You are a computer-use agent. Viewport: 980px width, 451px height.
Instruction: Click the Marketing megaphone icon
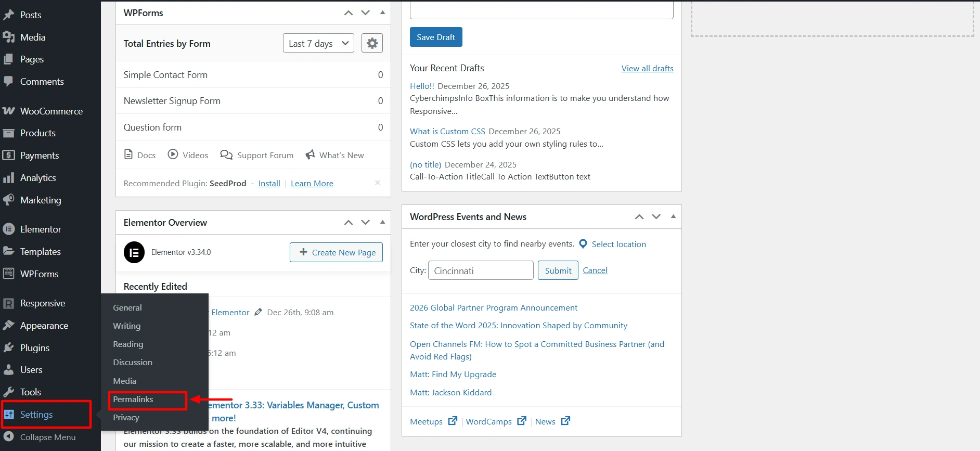(8, 200)
